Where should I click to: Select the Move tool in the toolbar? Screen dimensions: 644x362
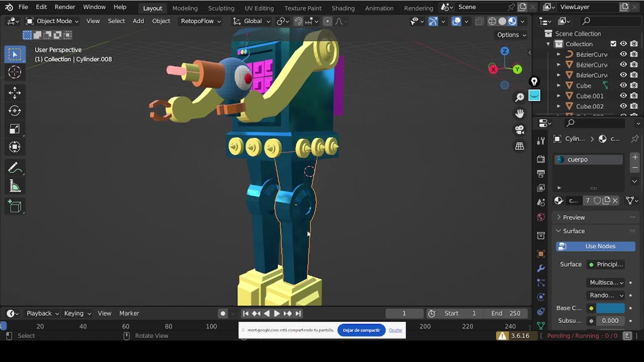(x=15, y=93)
